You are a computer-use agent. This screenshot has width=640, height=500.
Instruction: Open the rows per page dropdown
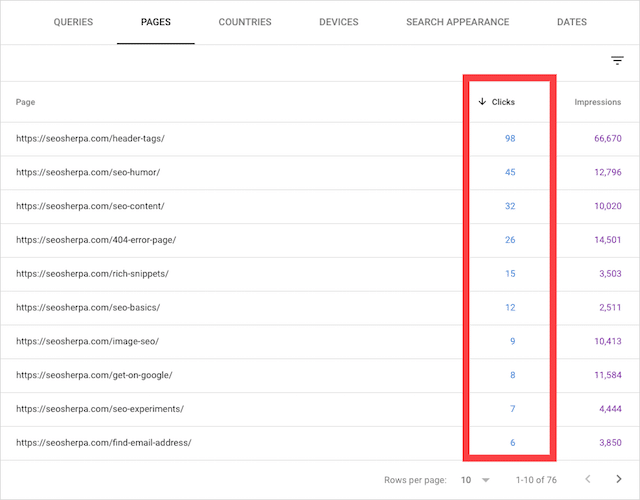475,480
